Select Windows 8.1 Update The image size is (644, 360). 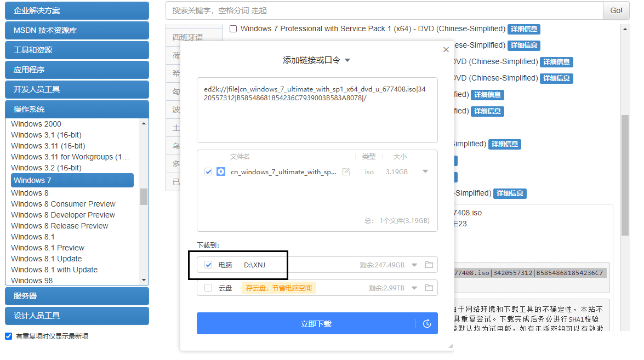(x=47, y=259)
